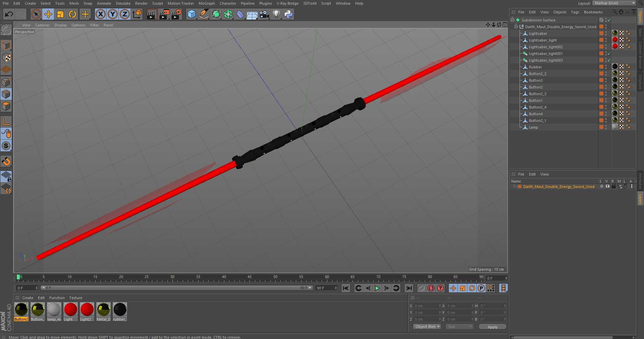Open the MoGraph menu

[207, 3]
